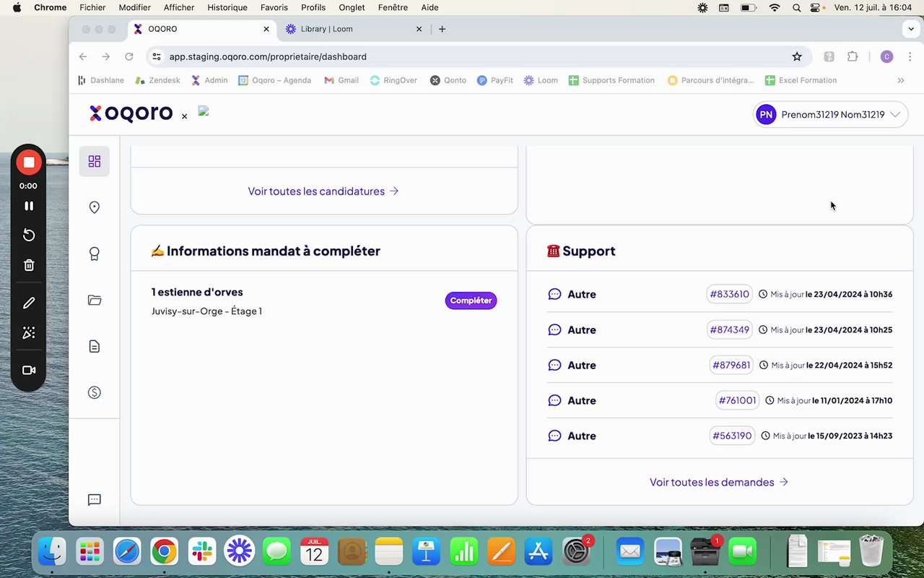Screen dimensions: 924x578
Task: Open the Favoris menu in menu bar
Action: coord(274,7)
